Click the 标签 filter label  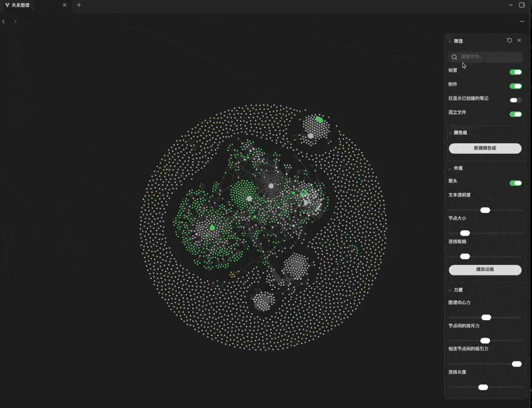point(453,71)
